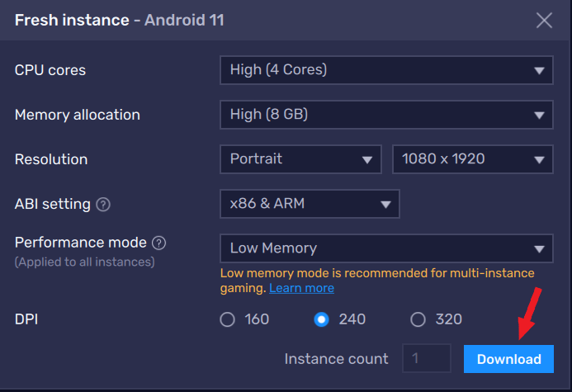Open the Memory allocation dropdown
Screen dimensions: 572x392
point(386,115)
